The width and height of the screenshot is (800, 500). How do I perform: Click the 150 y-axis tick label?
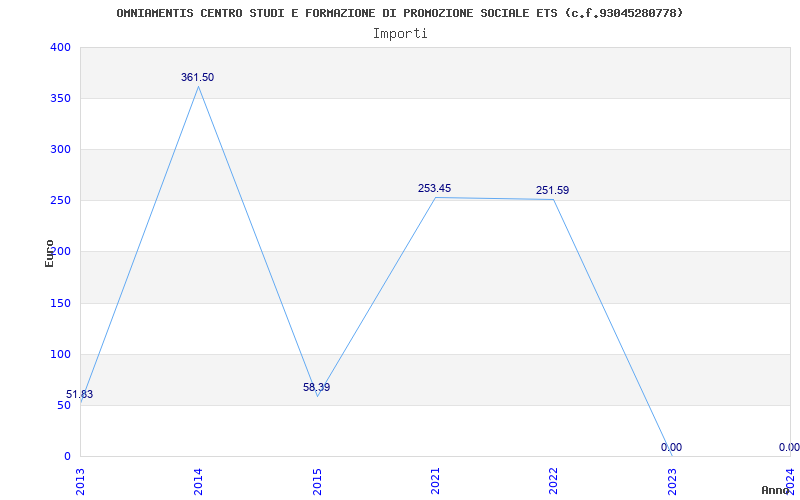[60, 303]
